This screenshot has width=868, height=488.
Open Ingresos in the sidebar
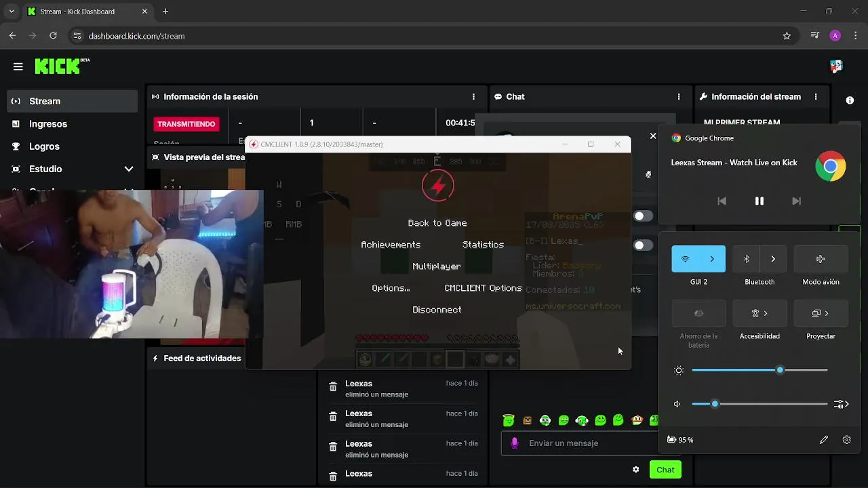(x=72, y=124)
